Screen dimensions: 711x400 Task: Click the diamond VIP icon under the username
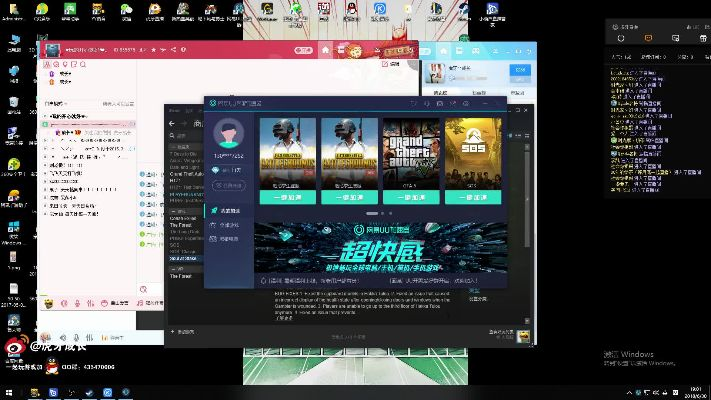point(216,170)
